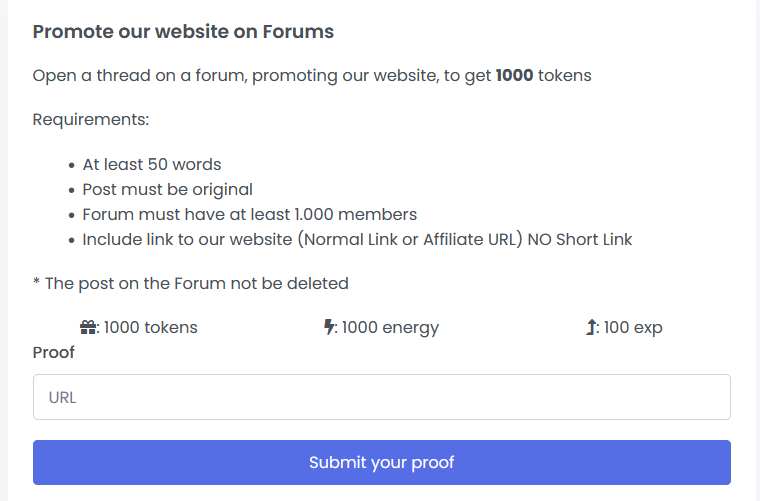Click the gift icon beside tokens reward
The width and height of the screenshot is (760, 501).
(88, 327)
